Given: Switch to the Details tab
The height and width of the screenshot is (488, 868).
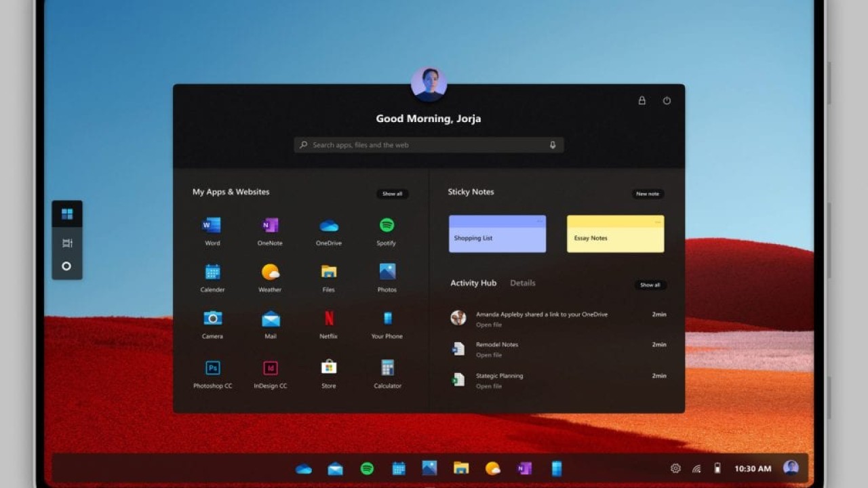Looking at the screenshot, I should pos(522,283).
